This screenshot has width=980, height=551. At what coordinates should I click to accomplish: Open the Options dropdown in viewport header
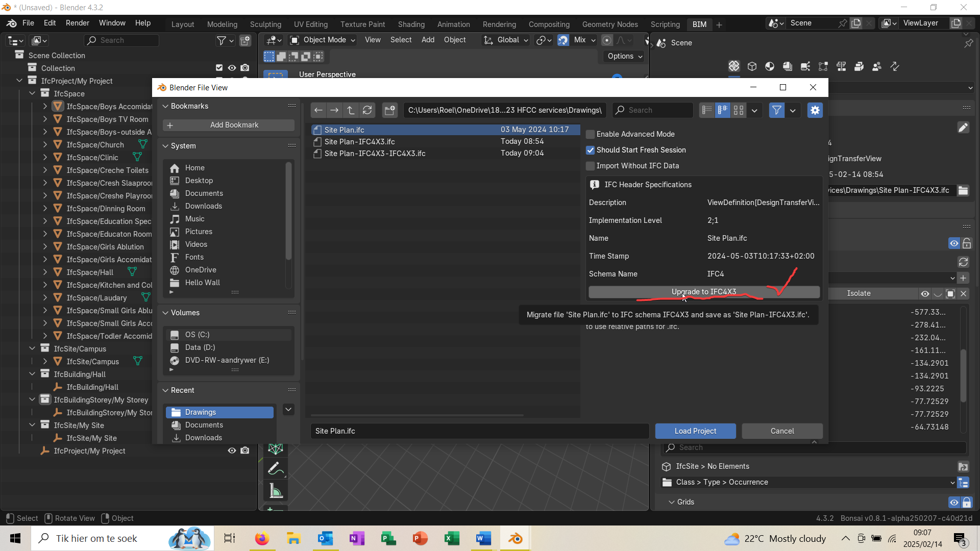[x=624, y=56]
